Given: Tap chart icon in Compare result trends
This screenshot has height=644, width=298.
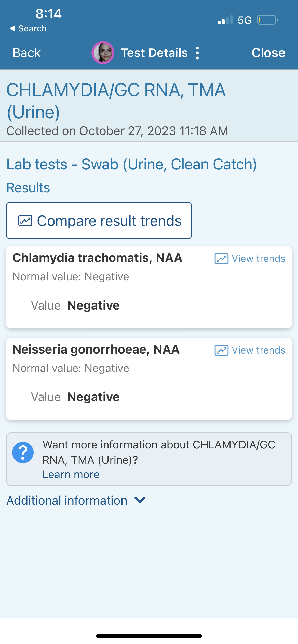Looking at the screenshot, I should [x=25, y=221].
